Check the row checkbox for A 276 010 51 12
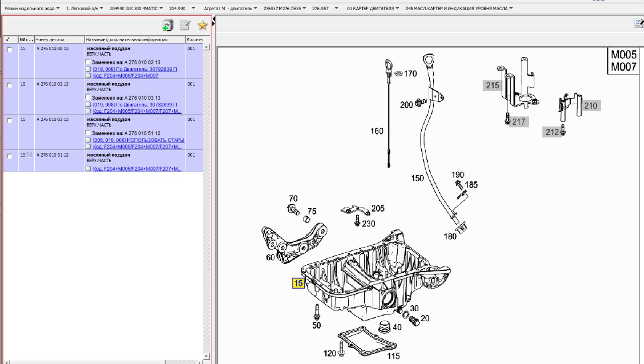This screenshot has width=644, height=364. 10,157
